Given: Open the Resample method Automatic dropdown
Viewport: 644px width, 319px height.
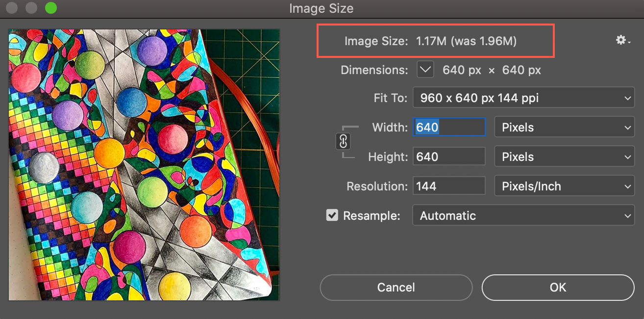Looking at the screenshot, I should (523, 215).
